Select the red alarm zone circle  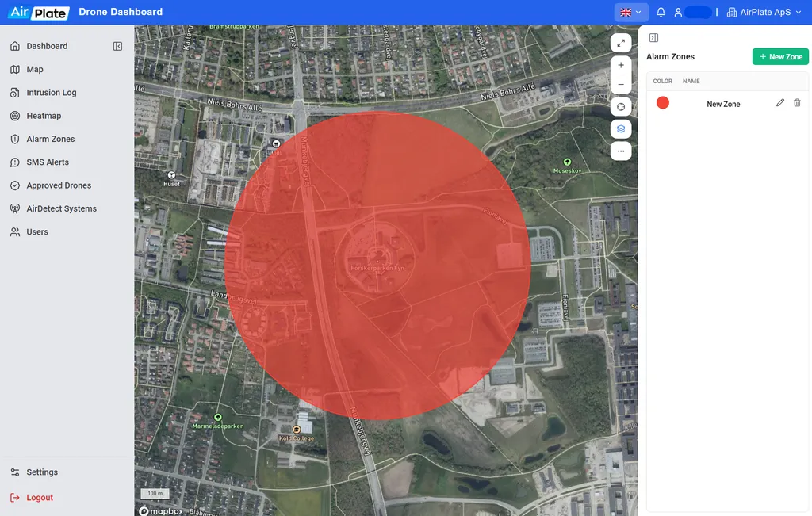point(377,265)
